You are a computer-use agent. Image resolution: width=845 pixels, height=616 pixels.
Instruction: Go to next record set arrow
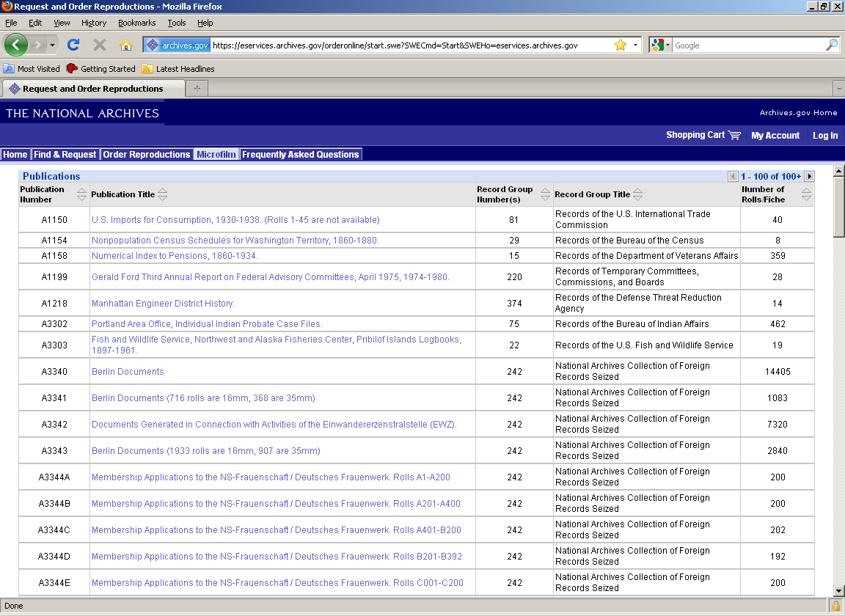click(x=809, y=176)
